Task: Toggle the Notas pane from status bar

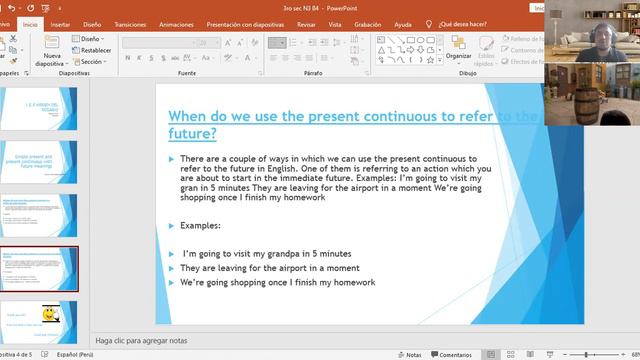Action: (x=409, y=355)
